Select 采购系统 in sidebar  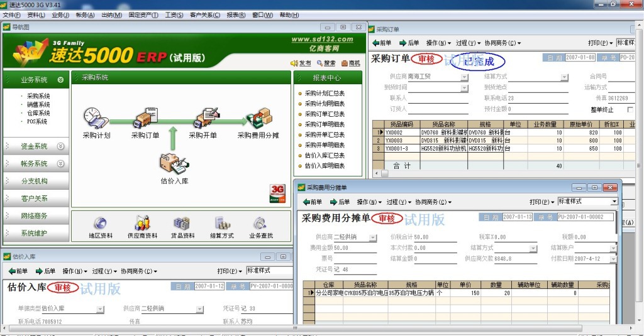click(38, 95)
